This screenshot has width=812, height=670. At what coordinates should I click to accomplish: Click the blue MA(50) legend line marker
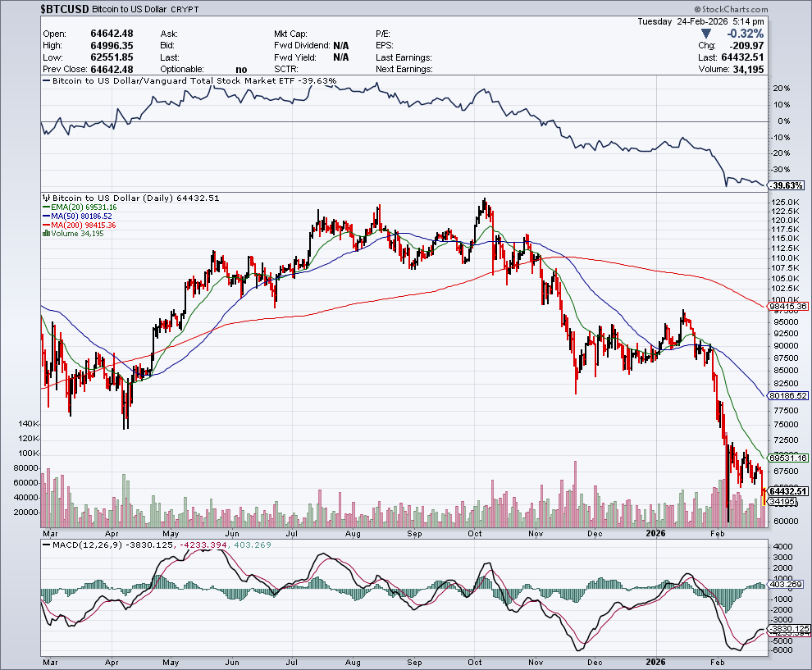click(45, 216)
